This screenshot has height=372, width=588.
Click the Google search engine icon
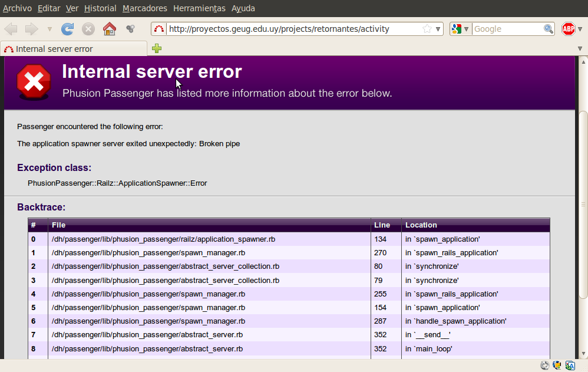coord(457,29)
